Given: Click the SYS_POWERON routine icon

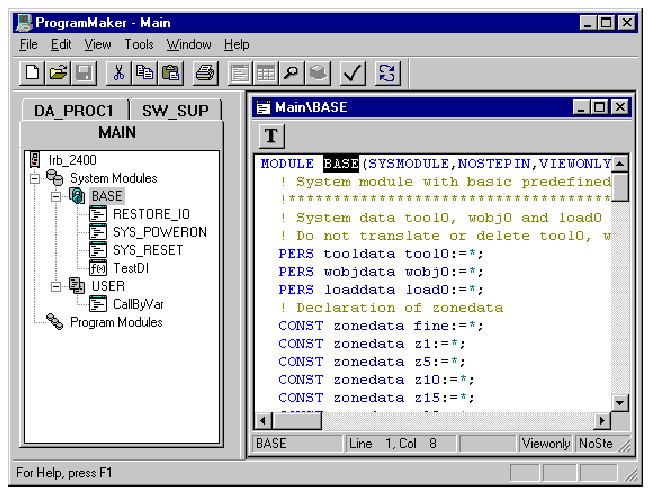Looking at the screenshot, I should point(98,232).
